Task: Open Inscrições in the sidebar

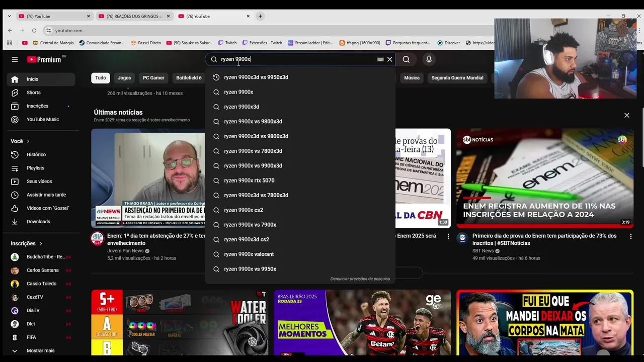Action: [41, 106]
